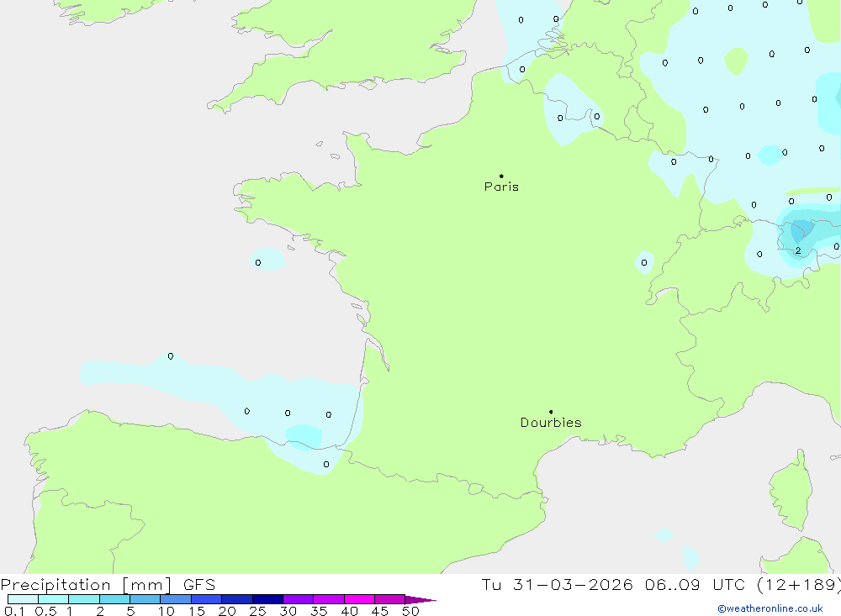Screen dimensions: 841x616
Task: Click the GFS model label
Action: click(199, 584)
